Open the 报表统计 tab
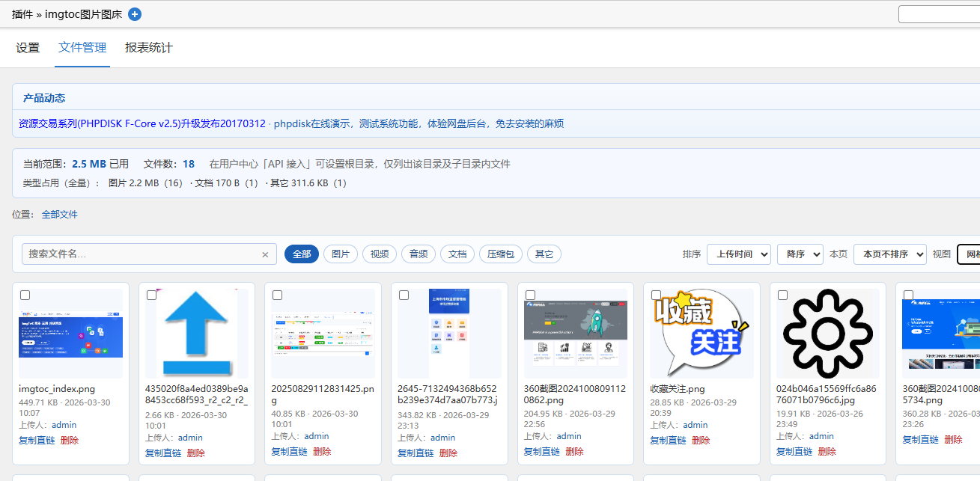Image resolution: width=980 pixels, height=481 pixels. tap(148, 47)
